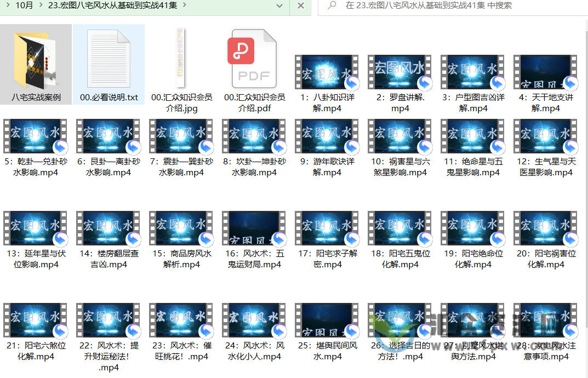Click the search magnifier icon
The height and width of the screenshot is (378, 588).
(332, 5)
